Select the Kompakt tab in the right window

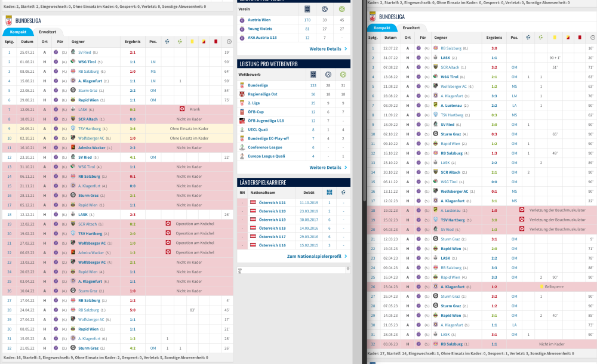coord(381,27)
